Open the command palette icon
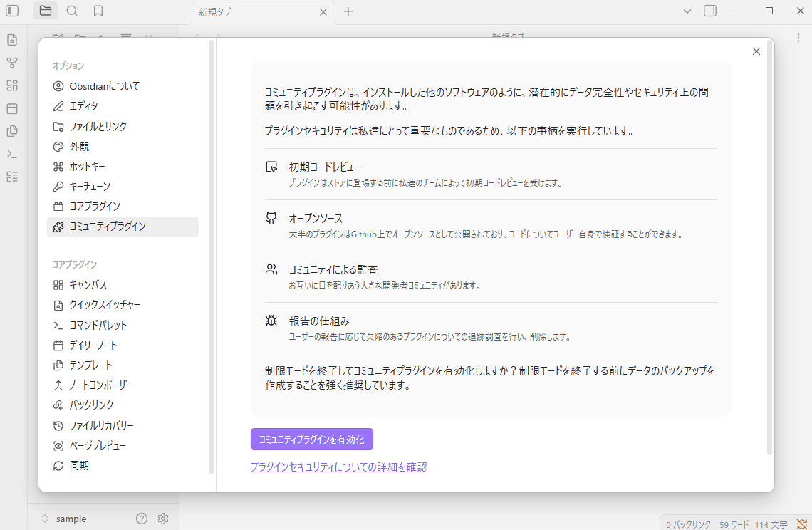This screenshot has width=812, height=530. pos(11,154)
